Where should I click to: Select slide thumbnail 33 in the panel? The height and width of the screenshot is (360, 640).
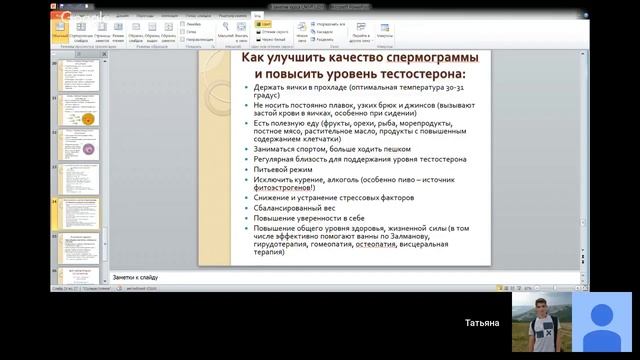pos(79,179)
